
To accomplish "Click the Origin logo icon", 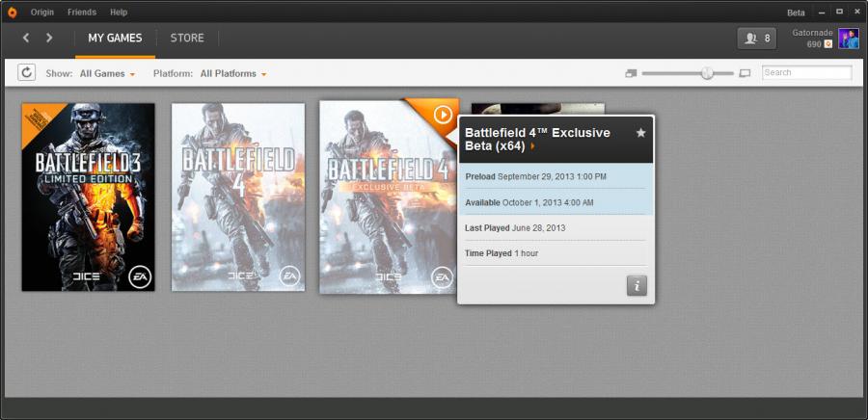I will pos(12,12).
